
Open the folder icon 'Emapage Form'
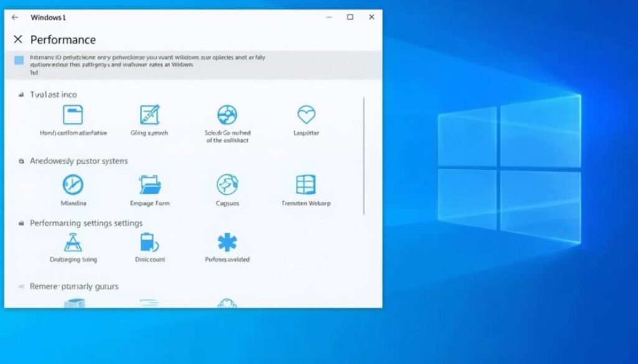pyautogui.click(x=150, y=185)
